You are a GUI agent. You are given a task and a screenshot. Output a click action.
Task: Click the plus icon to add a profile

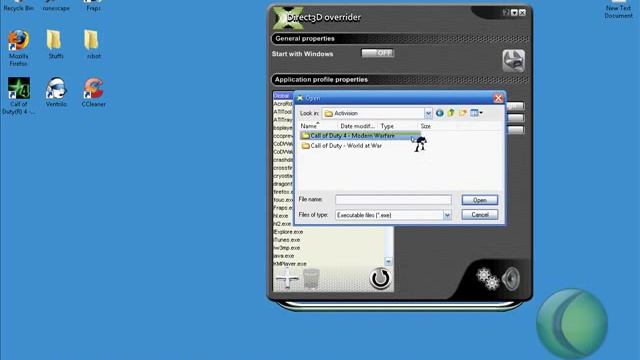tap(287, 279)
